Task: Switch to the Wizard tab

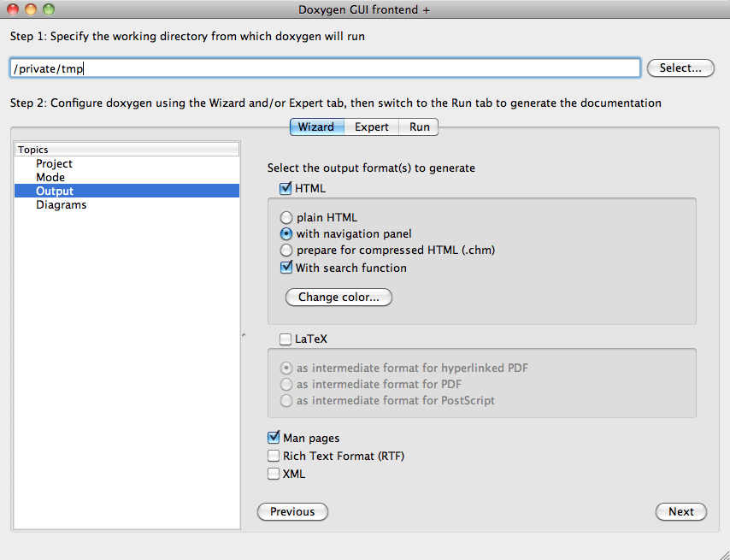Action: [316, 127]
